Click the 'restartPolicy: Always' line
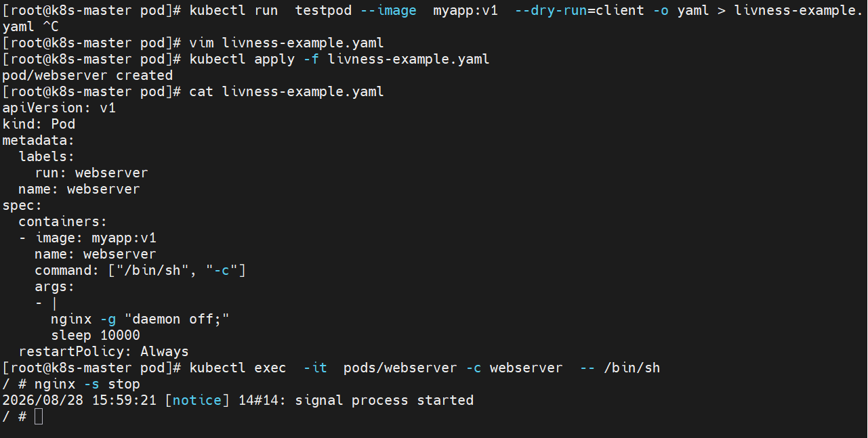 (x=104, y=351)
